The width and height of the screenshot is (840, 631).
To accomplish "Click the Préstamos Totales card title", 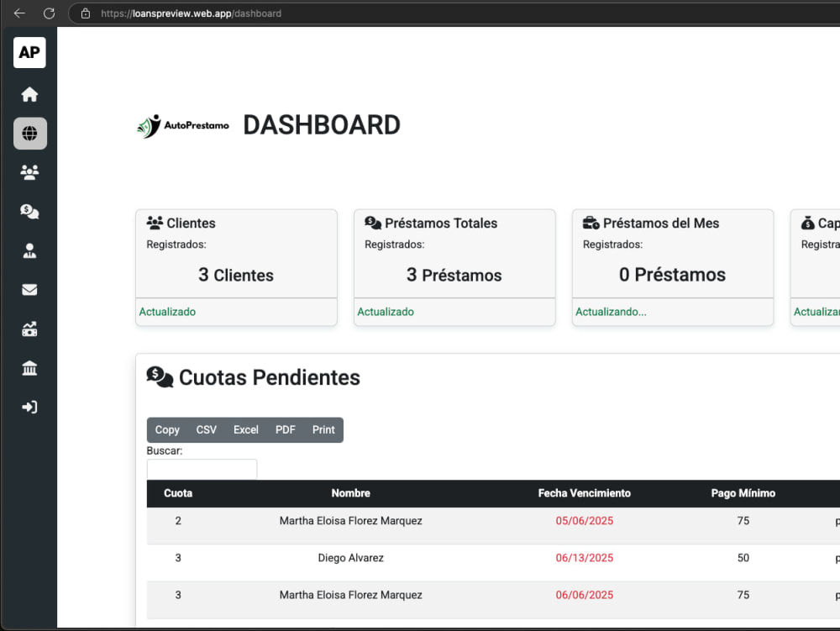I will (441, 223).
